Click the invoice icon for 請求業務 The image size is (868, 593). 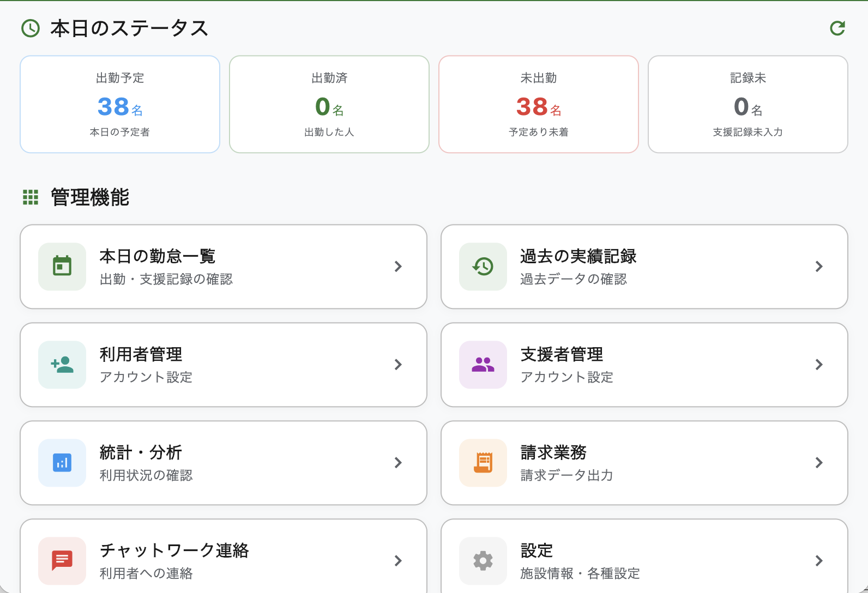pos(482,463)
